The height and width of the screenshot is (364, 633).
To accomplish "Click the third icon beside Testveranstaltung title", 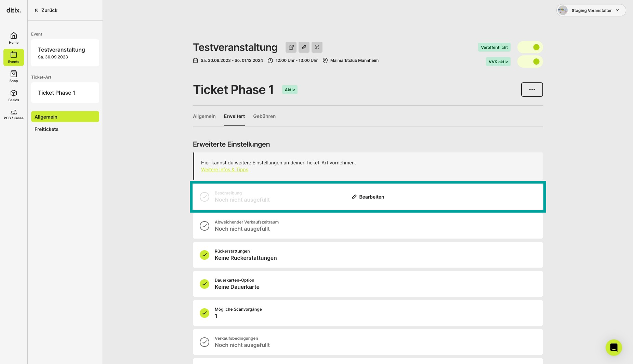I will tap(317, 47).
